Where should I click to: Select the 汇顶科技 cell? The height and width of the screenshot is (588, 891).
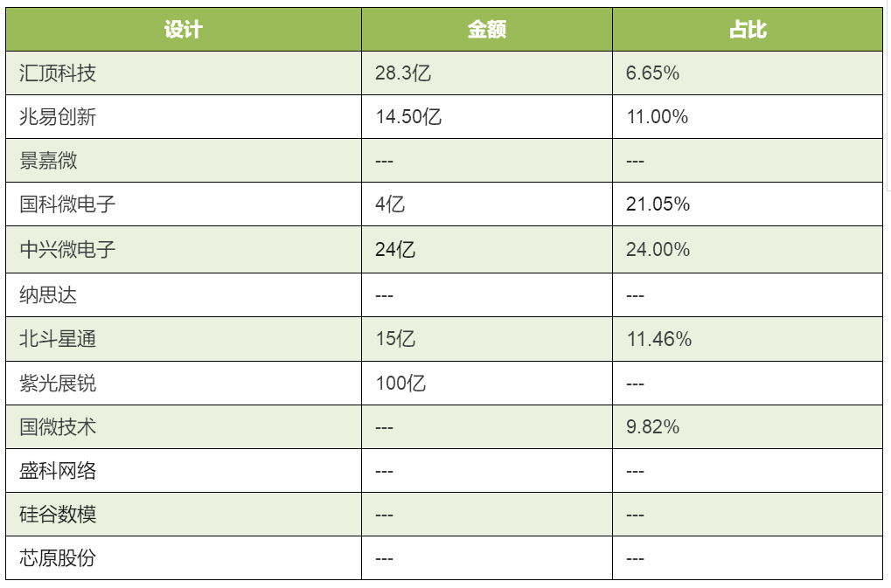[184, 73]
